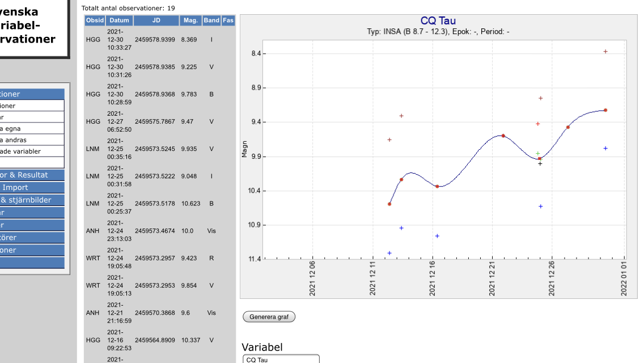Click the Generera graf button
Image resolution: width=644 pixels, height=363 pixels.
[x=269, y=317]
